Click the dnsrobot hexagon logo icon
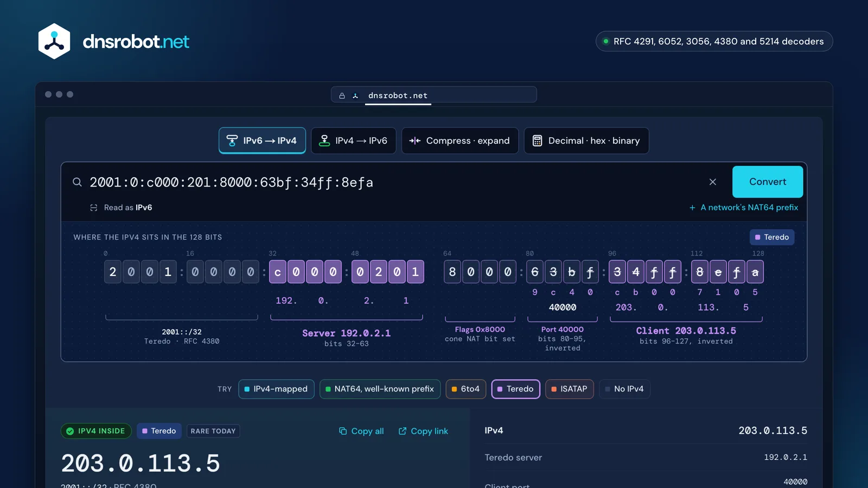This screenshot has width=868, height=488. pos(54,41)
